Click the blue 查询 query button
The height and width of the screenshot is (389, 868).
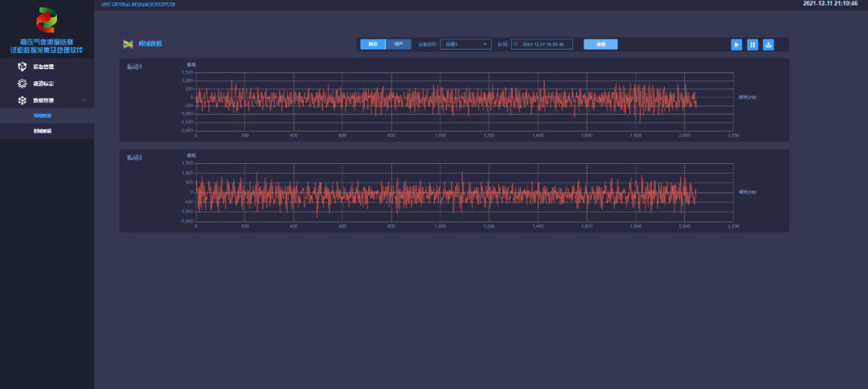point(600,44)
